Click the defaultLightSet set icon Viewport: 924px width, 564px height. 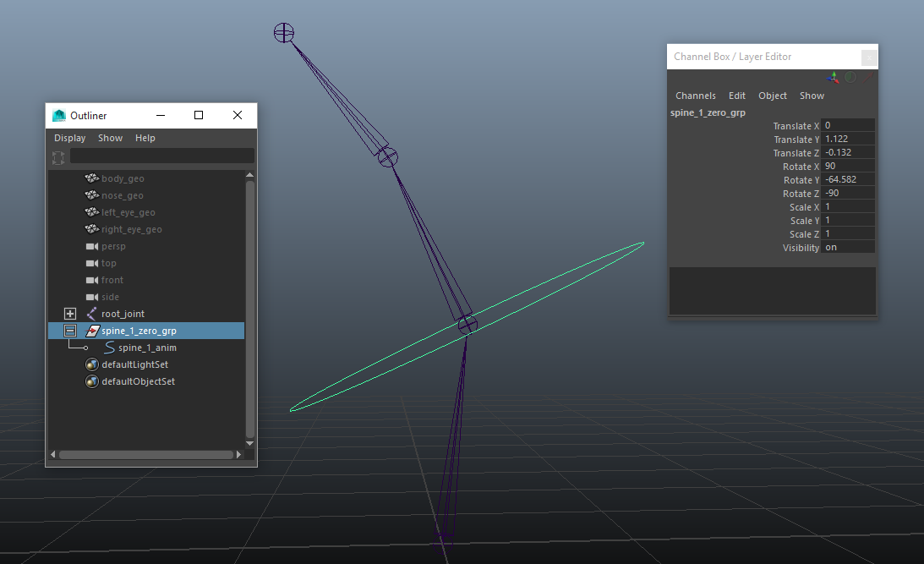click(92, 364)
